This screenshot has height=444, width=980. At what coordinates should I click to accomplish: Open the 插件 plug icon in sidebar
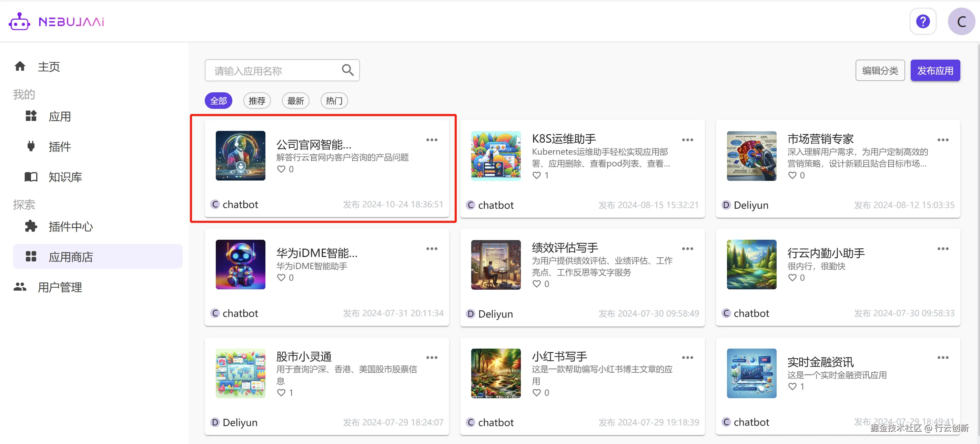31,146
